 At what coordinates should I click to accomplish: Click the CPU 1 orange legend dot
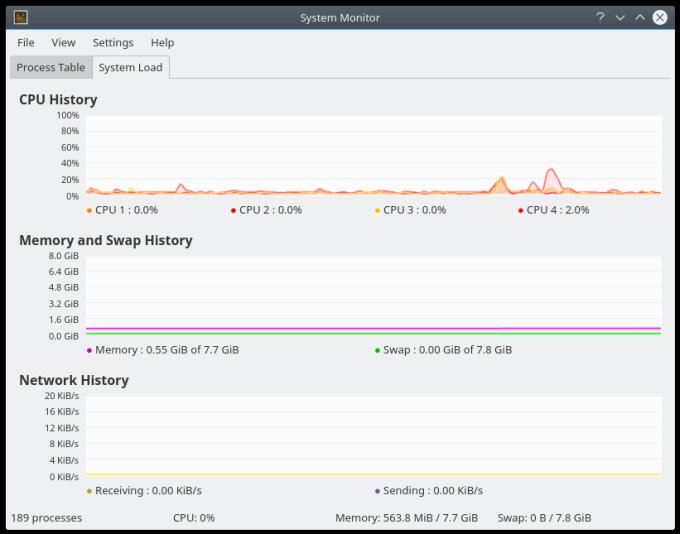coord(89,210)
